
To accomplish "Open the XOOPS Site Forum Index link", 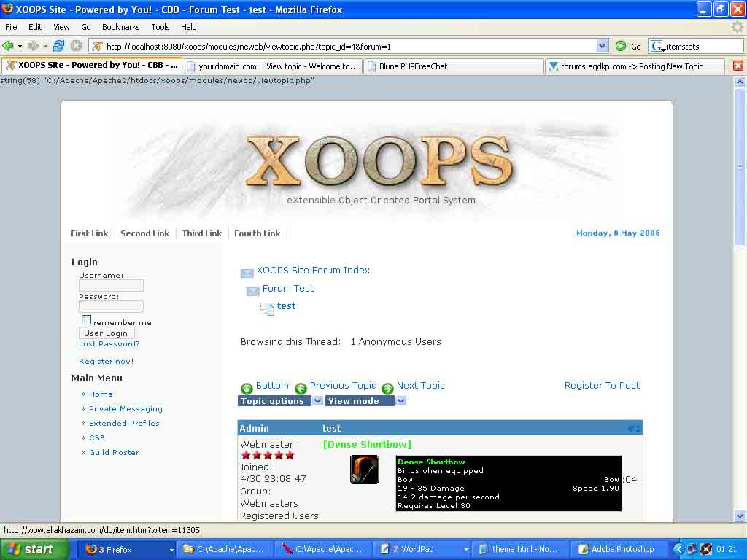I will 313,271.
